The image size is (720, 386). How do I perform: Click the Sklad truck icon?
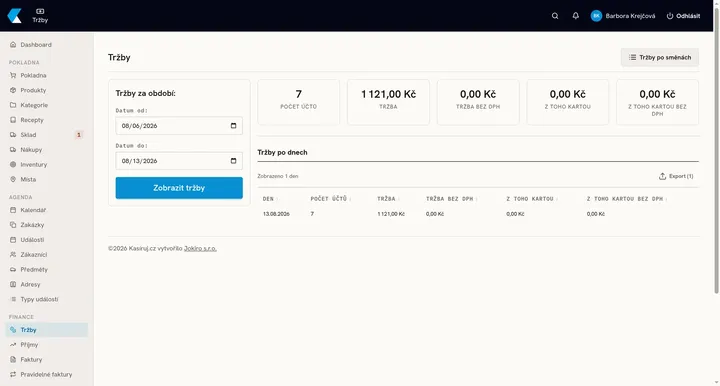click(x=13, y=134)
